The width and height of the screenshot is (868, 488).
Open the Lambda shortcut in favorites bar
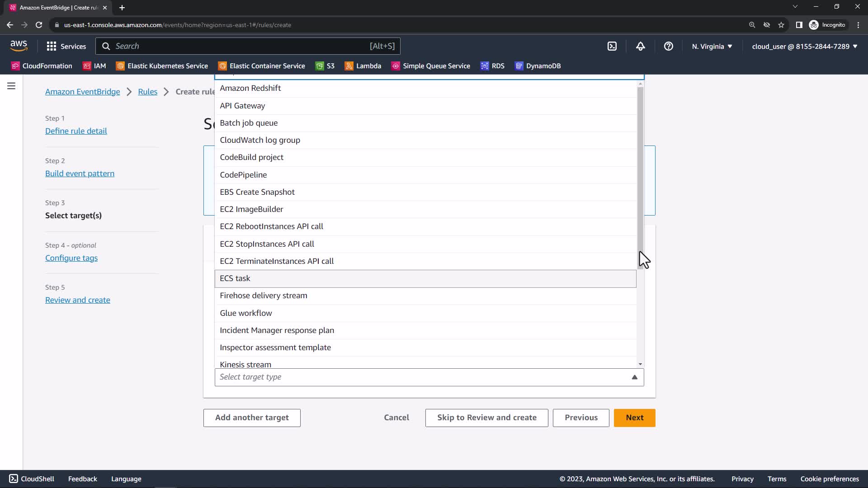click(x=363, y=66)
